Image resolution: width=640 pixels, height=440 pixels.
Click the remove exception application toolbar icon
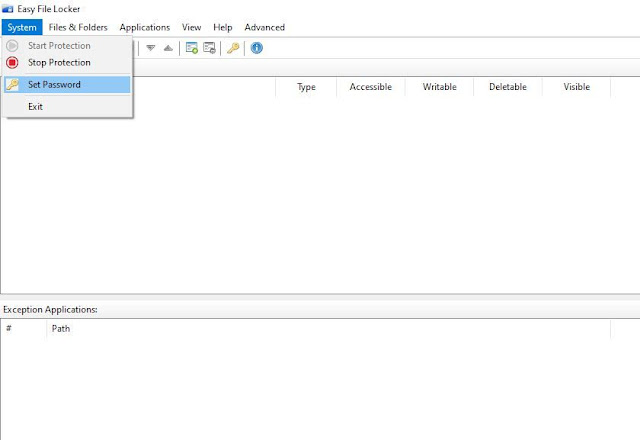(x=209, y=48)
